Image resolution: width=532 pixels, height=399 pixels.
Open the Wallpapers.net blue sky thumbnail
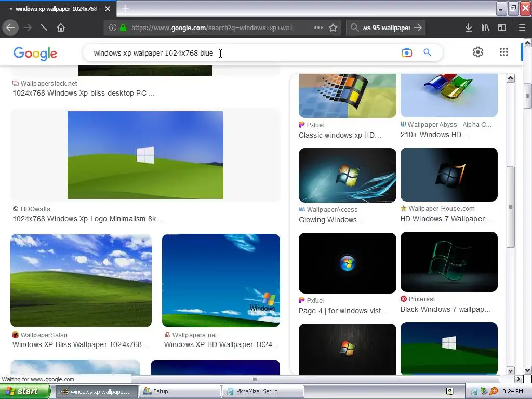[x=221, y=281]
